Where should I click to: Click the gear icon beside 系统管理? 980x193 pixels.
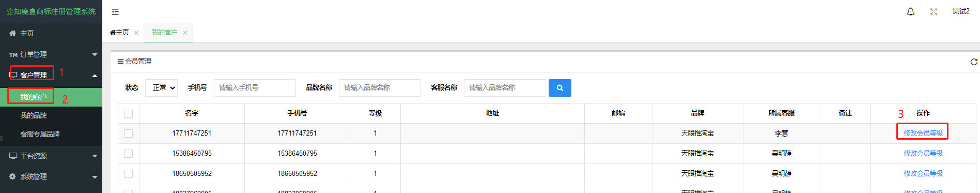click(x=13, y=176)
